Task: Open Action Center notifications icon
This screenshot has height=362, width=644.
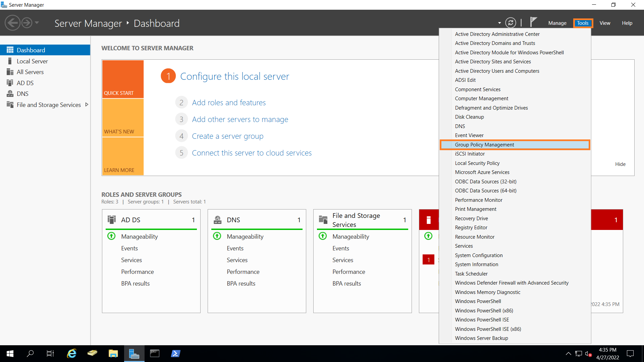Action: (x=630, y=353)
